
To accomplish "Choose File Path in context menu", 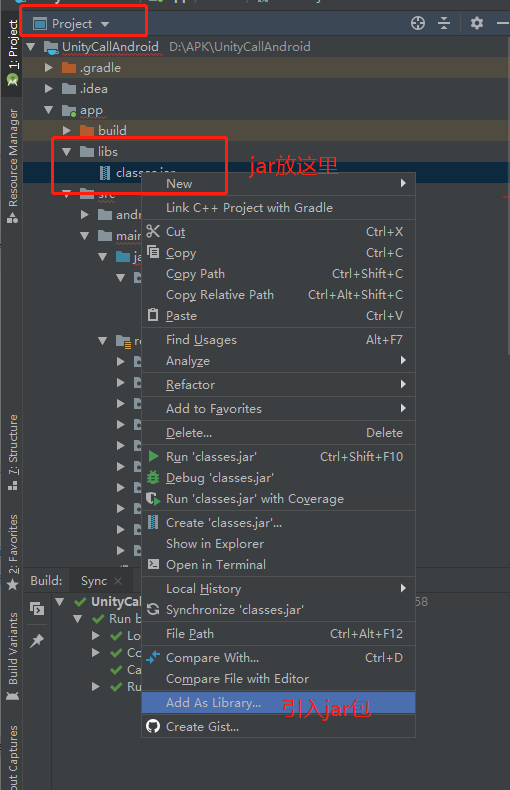I will (279, 634).
